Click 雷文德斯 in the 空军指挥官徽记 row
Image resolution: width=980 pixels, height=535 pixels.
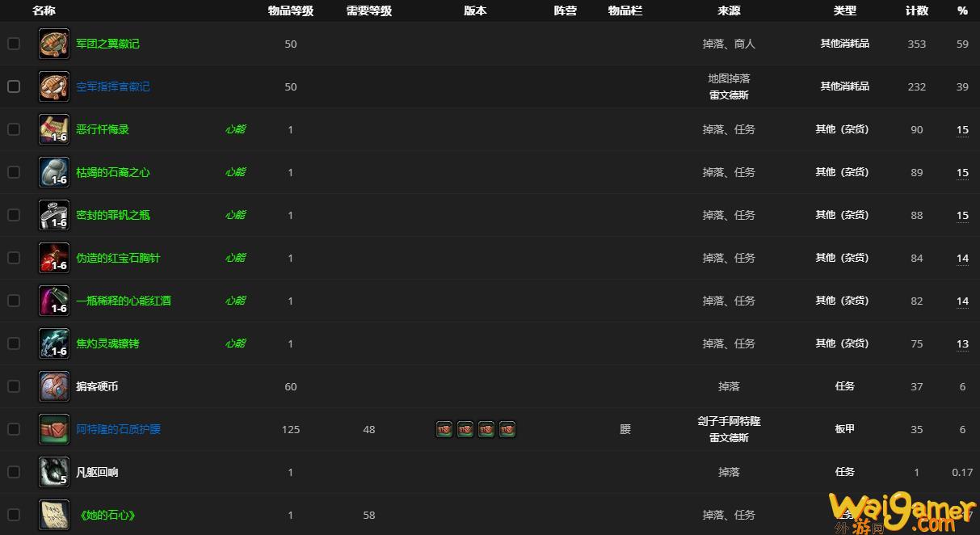(x=729, y=95)
